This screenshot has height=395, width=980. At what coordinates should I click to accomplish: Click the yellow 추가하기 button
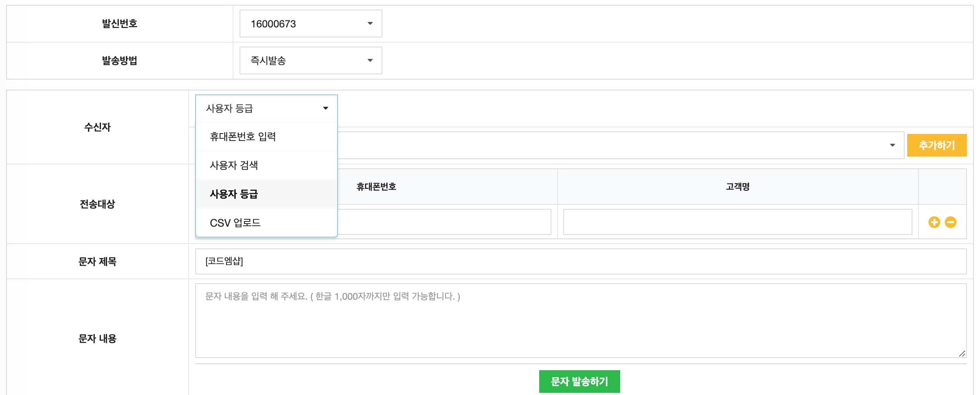(937, 145)
